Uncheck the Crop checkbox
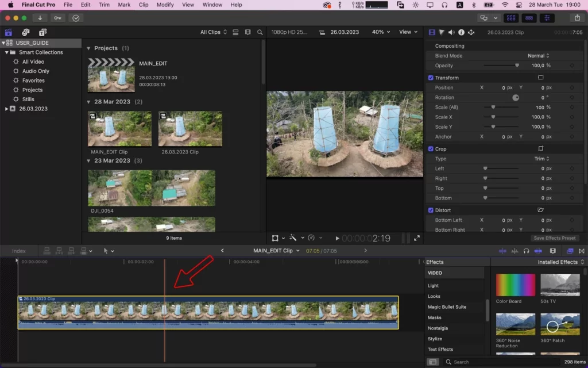 (431, 149)
